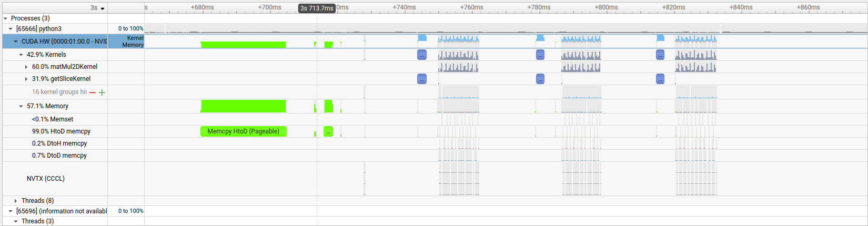The height and width of the screenshot is (226, 868).
Task: Click the '16 kernel groups hidden' label
Action: pos(59,92)
